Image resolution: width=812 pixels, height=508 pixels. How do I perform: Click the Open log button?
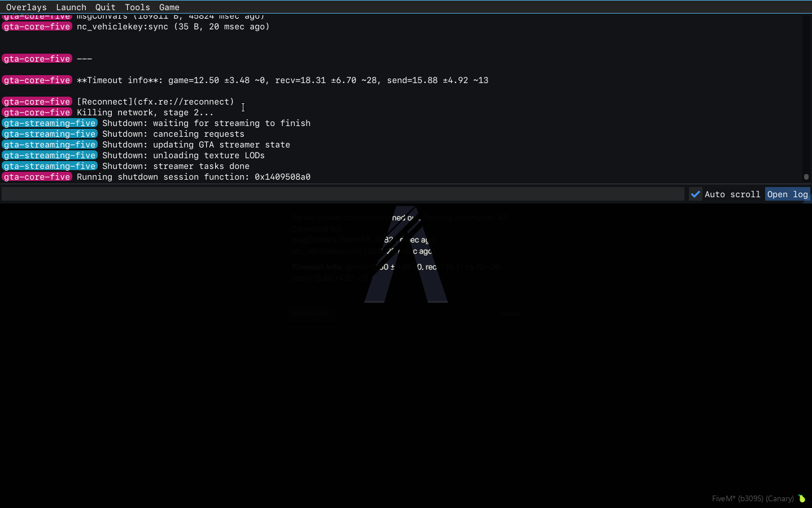[x=787, y=194]
